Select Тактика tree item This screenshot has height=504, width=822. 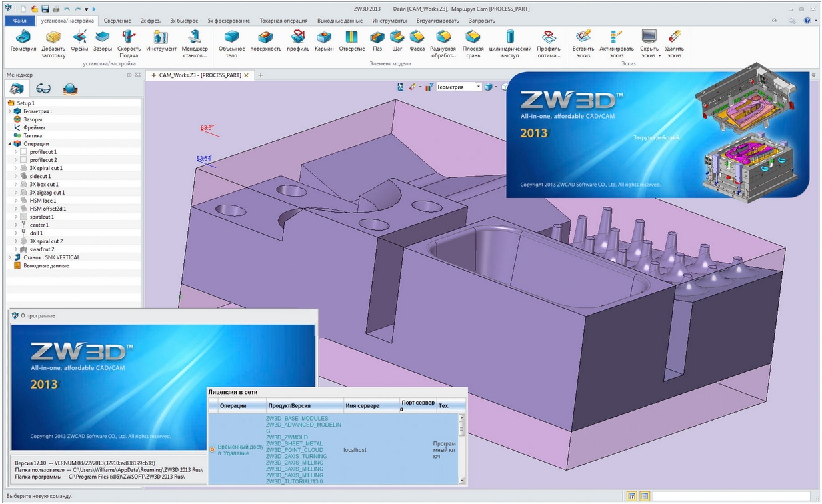coord(33,136)
